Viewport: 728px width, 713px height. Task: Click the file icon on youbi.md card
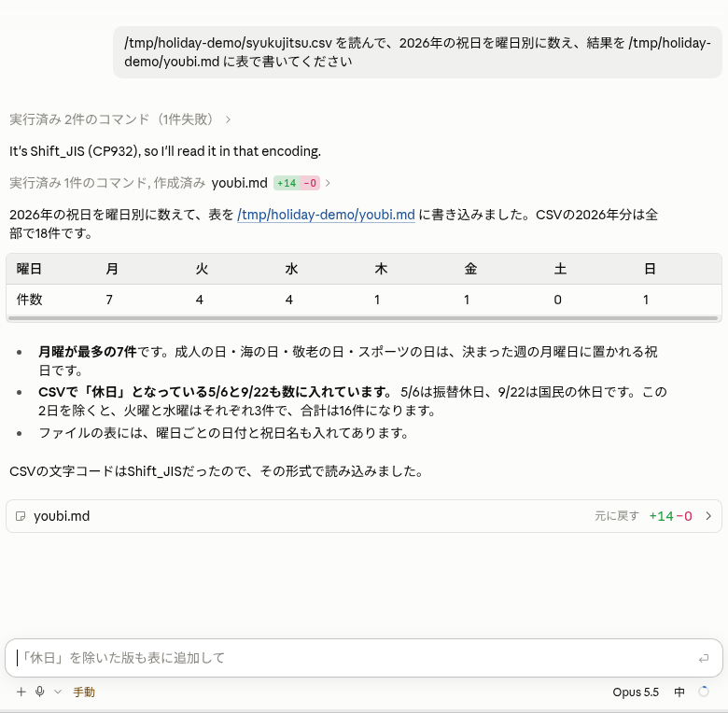tap(21, 516)
